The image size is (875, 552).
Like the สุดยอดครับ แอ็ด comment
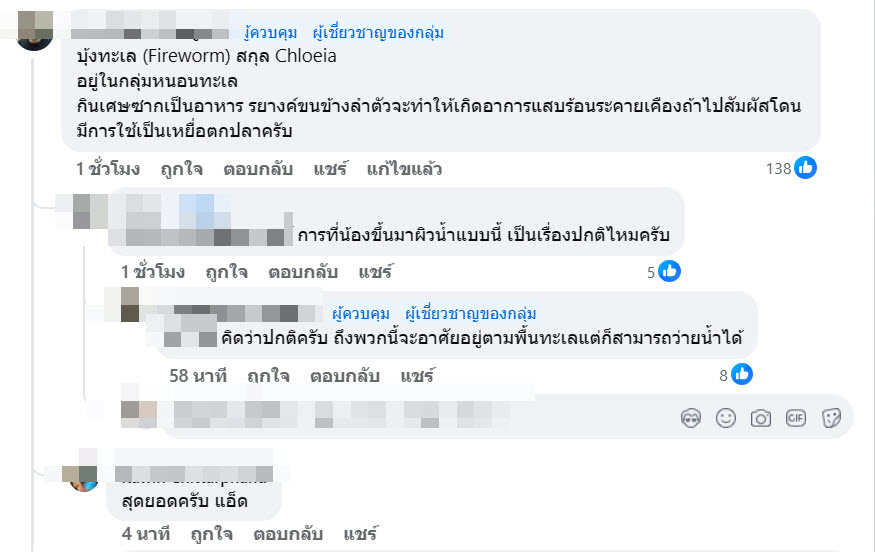tap(212, 533)
